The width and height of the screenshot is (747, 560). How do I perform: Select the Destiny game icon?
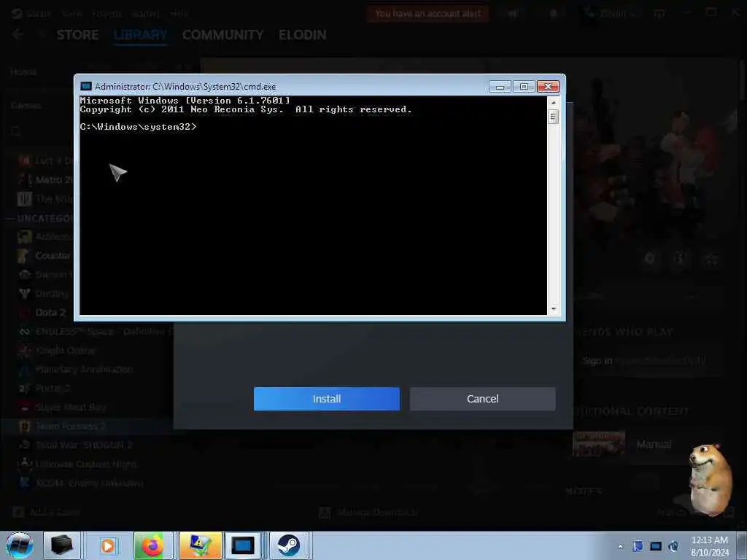tap(24, 293)
